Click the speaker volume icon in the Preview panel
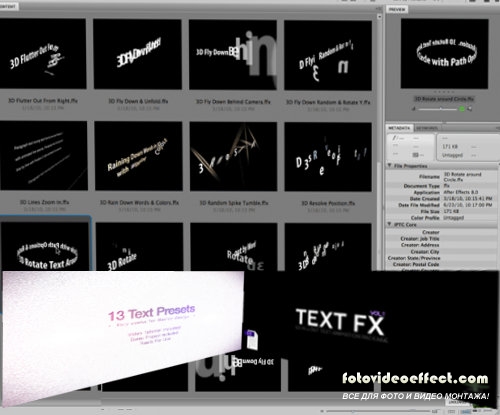The width and height of the screenshot is (500, 415). point(470,109)
